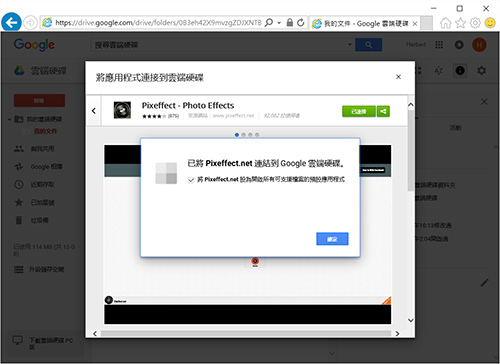This screenshot has width=500, height=364.
Task: Click the URL in the address bar
Action: pyautogui.click(x=158, y=23)
